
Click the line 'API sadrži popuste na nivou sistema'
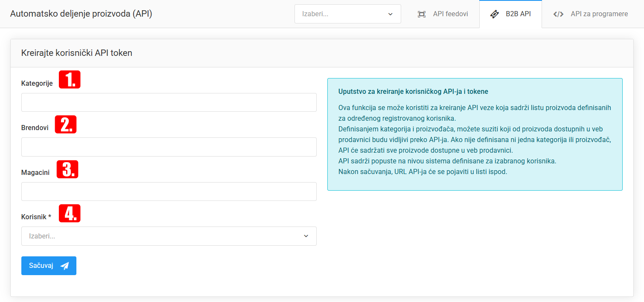447,161
